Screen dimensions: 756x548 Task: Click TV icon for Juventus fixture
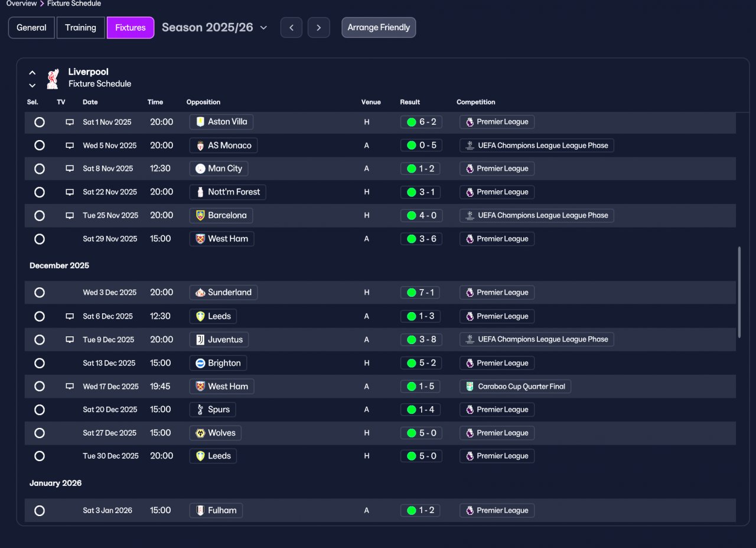pos(70,339)
